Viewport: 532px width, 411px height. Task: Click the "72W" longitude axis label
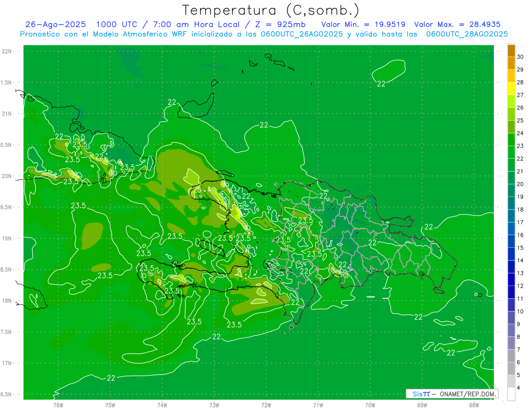pyautogui.click(x=266, y=405)
